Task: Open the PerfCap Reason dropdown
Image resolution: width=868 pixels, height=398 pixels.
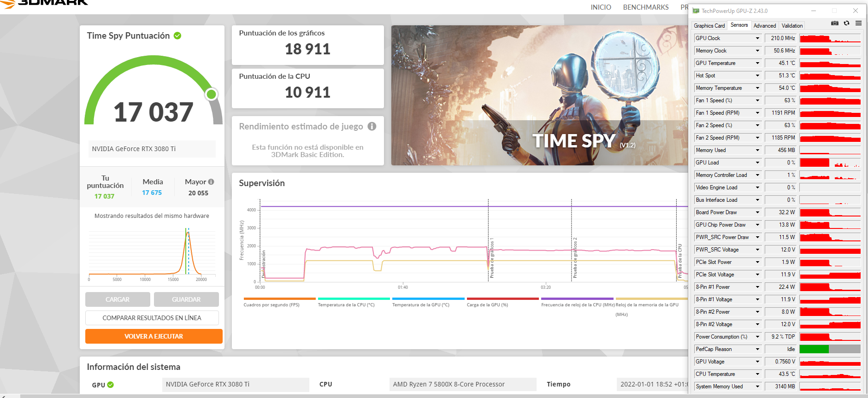Action: tap(757, 349)
